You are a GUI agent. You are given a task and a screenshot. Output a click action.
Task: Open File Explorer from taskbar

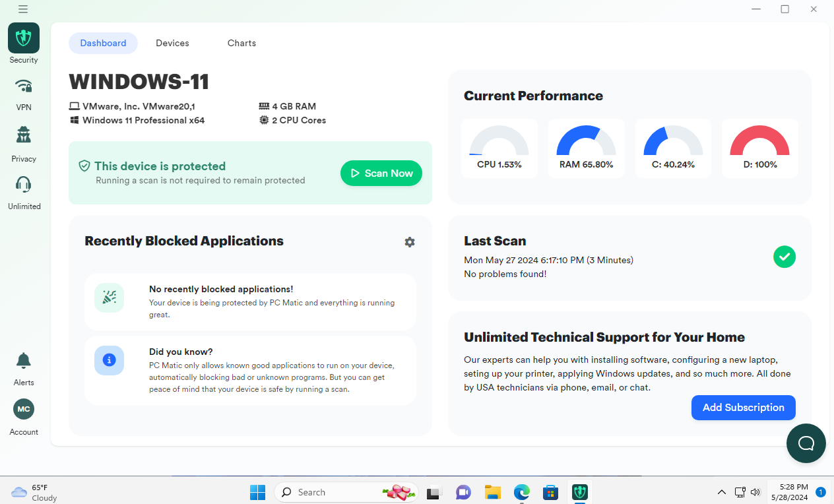tap(492, 492)
